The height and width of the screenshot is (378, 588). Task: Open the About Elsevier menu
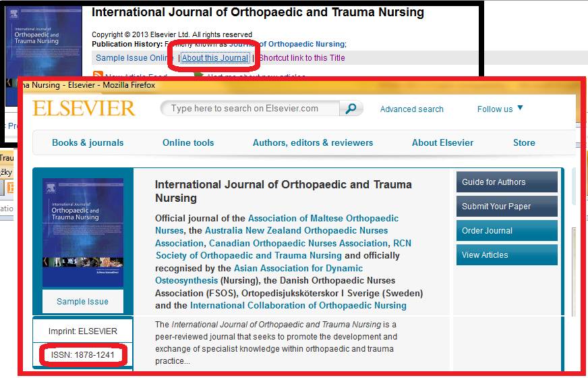tap(442, 142)
